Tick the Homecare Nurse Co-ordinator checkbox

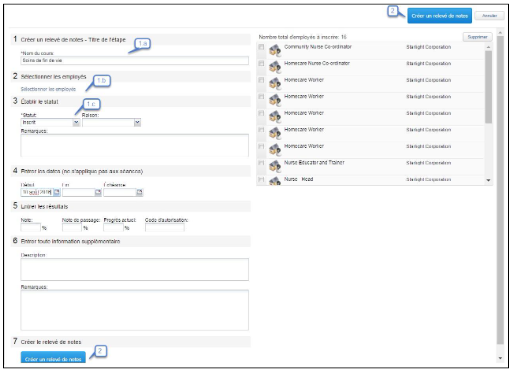[261, 63]
